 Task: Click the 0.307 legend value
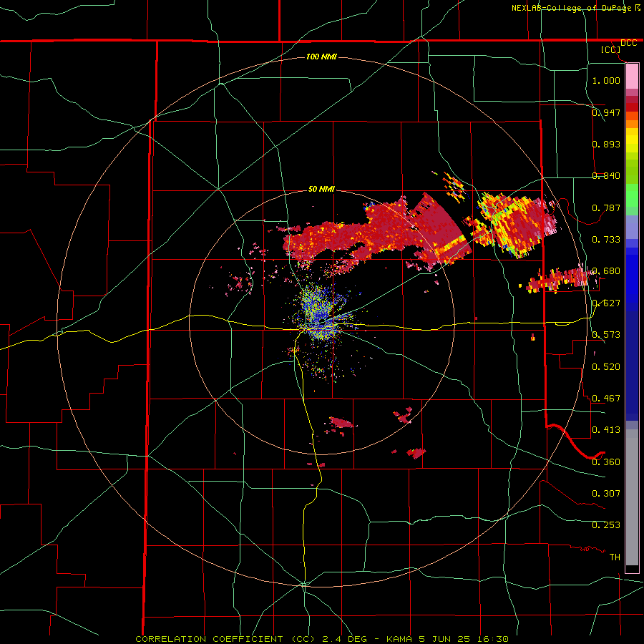606,494
